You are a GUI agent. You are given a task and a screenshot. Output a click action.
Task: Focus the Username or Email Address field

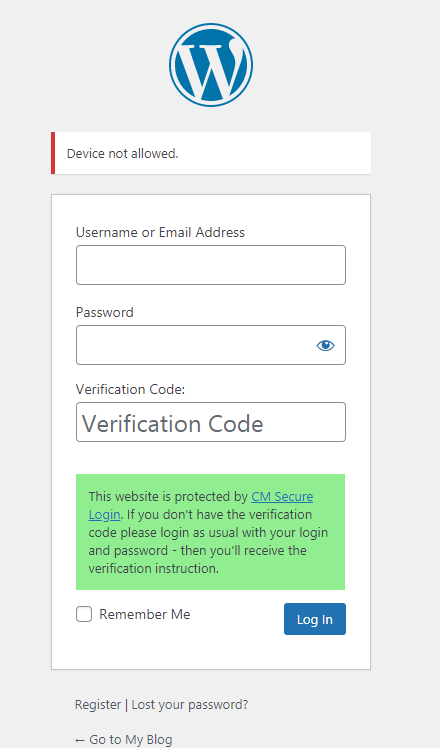[x=210, y=265]
